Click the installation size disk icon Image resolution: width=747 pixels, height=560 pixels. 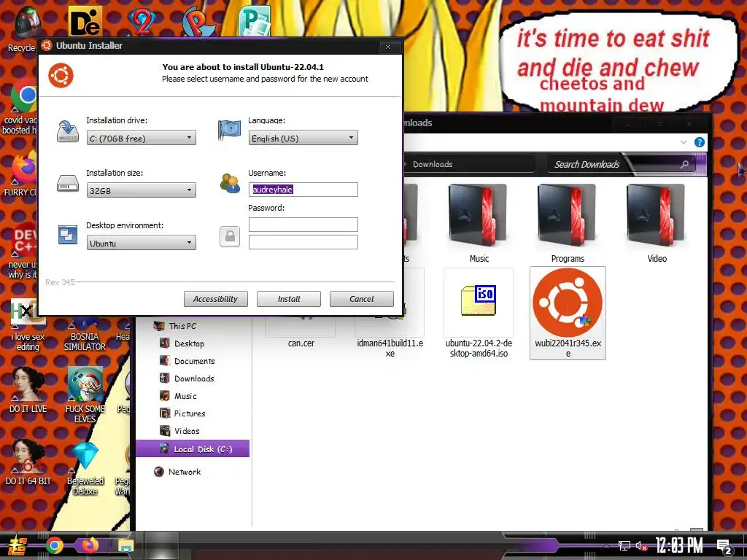(x=68, y=183)
